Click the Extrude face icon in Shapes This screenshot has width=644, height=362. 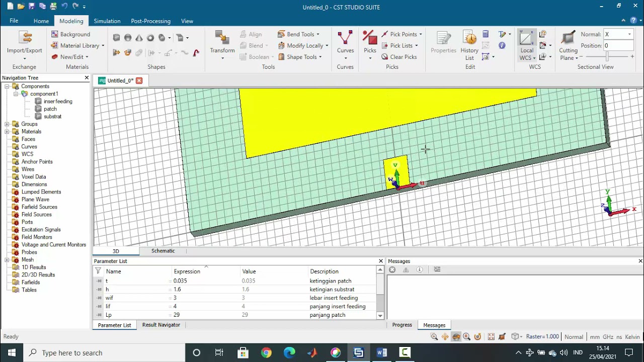click(x=117, y=53)
